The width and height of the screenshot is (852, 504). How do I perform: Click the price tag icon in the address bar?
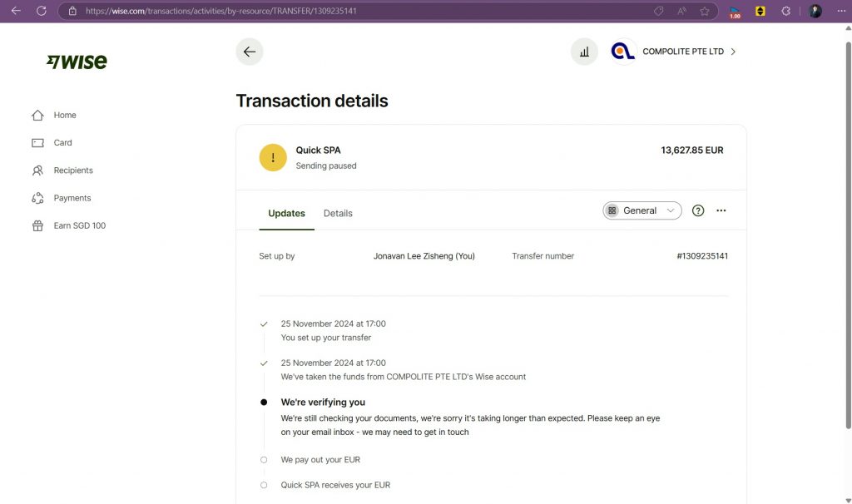click(659, 11)
